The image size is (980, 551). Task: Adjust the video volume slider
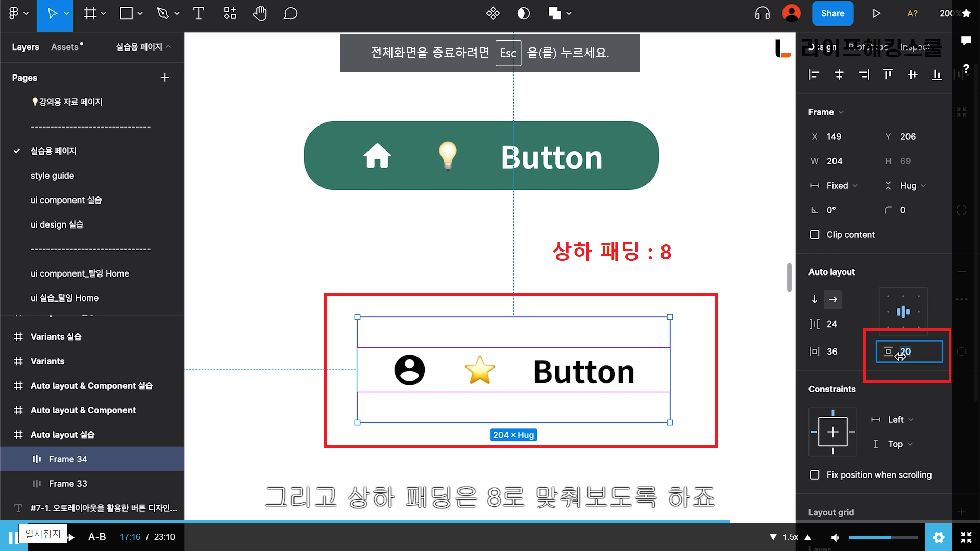pyautogui.click(x=883, y=537)
